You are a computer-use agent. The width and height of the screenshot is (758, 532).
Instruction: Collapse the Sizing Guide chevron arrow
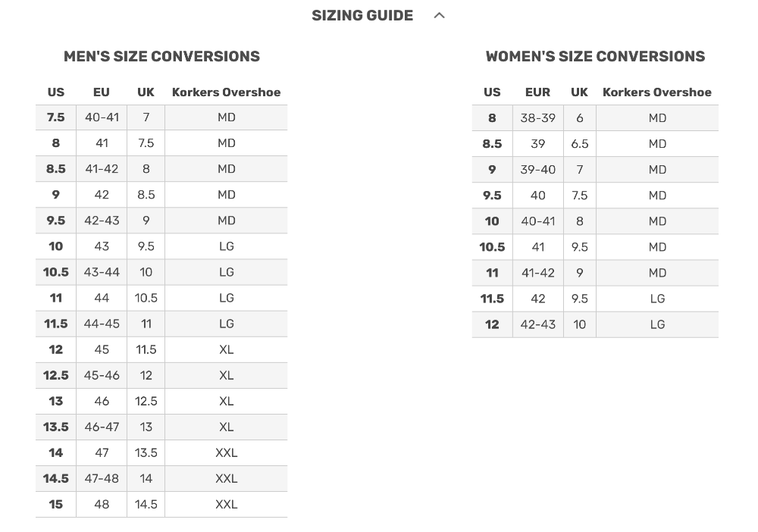(439, 16)
